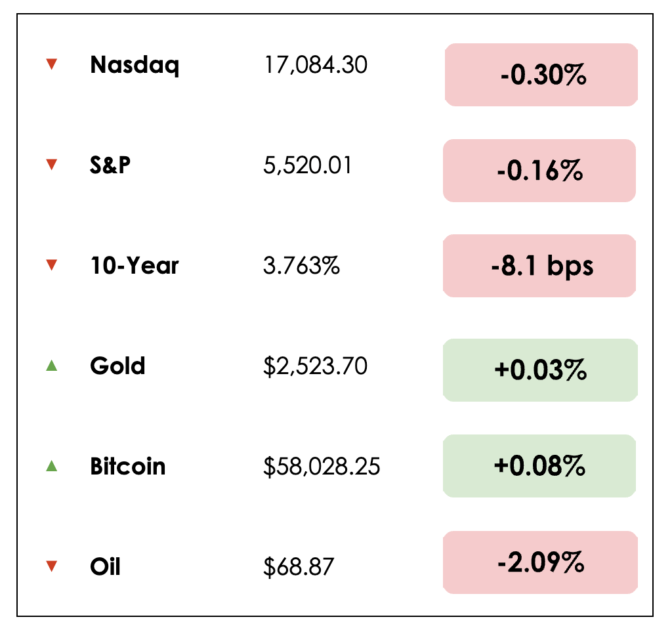Click the red down arrow beside S&P
Screen dimensions: 672x634
click(52, 165)
